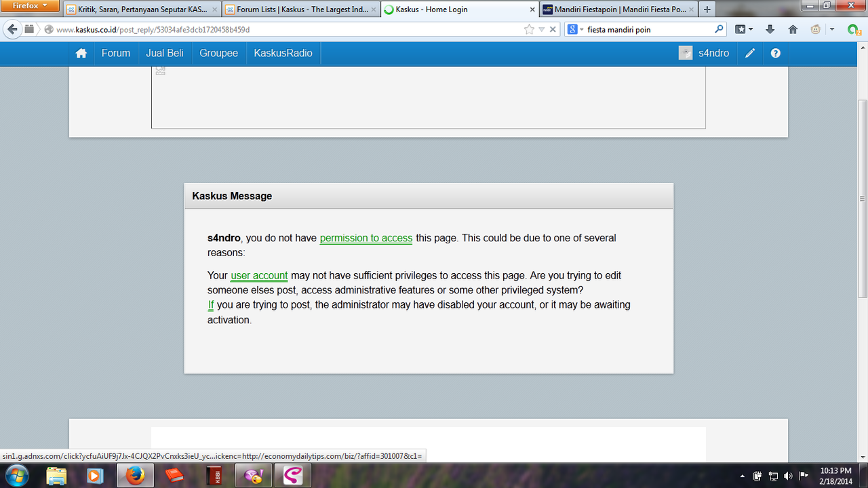Click the s4ndro avatar thumbnail
868x488 pixels.
pos(686,53)
